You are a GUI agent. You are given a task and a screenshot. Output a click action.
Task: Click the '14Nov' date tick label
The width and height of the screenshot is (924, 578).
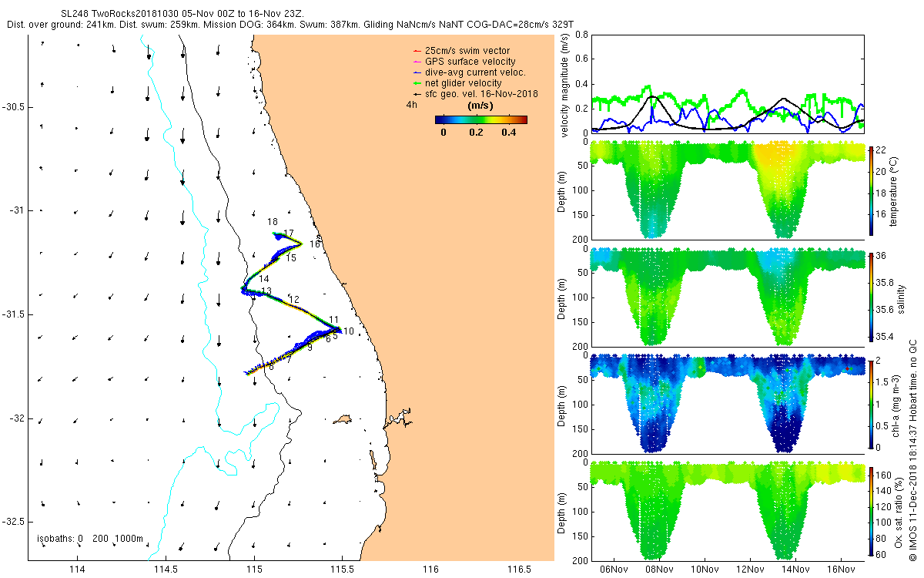coord(795,569)
